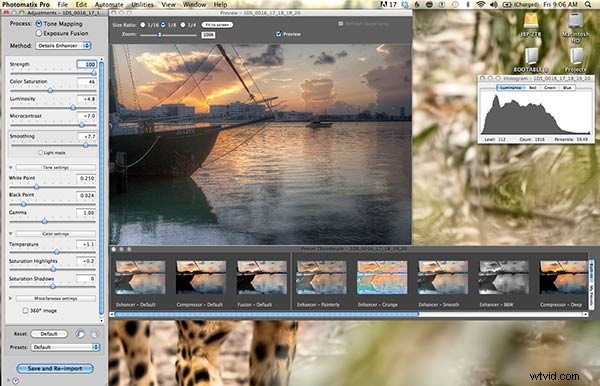600x386 pixels.
Task: Switch histogram to Luminance tab
Action: pyautogui.click(x=510, y=88)
